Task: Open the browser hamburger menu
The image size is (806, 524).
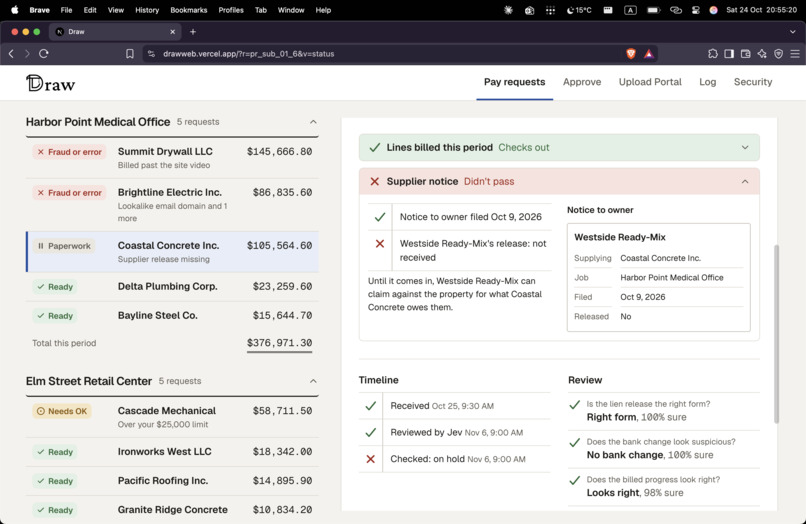Action: pyautogui.click(x=795, y=53)
